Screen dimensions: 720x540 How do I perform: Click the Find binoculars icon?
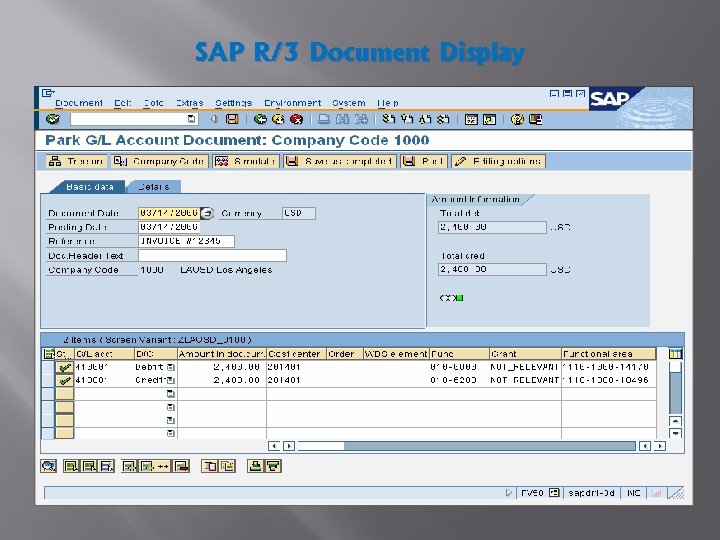pyautogui.click(x=342, y=119)
